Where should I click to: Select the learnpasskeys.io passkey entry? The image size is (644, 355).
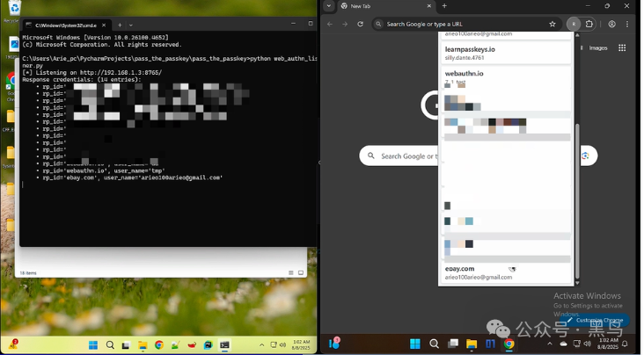pyautogui.click(x=506, y=53)
